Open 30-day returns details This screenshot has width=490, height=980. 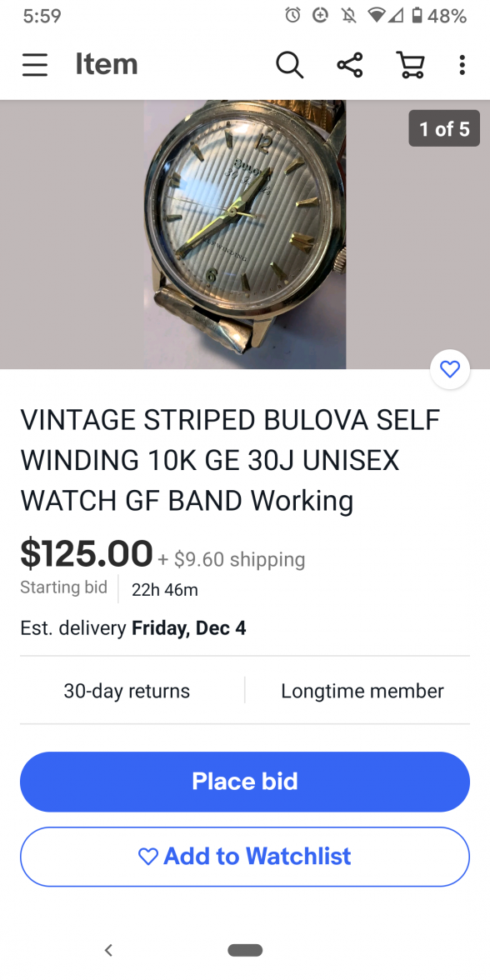(x=127, y=691)
